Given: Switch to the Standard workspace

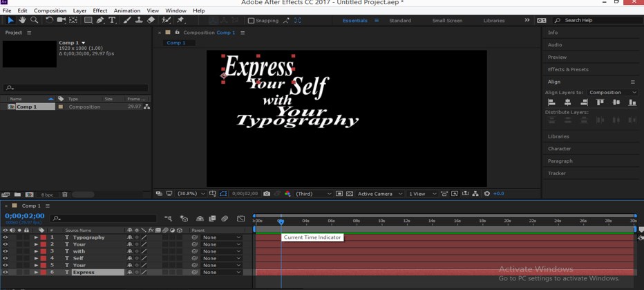Looking at the screenshot, I should 400,21.
